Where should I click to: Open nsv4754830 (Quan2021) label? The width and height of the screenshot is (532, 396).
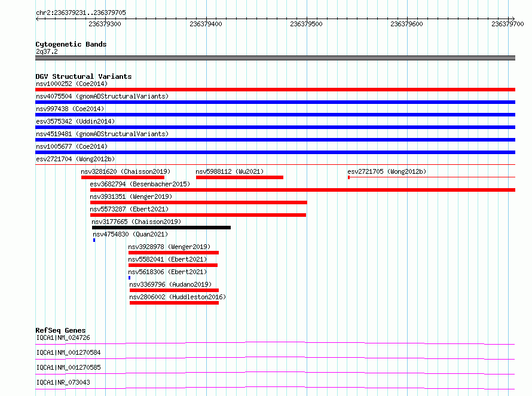pos(130,234)
